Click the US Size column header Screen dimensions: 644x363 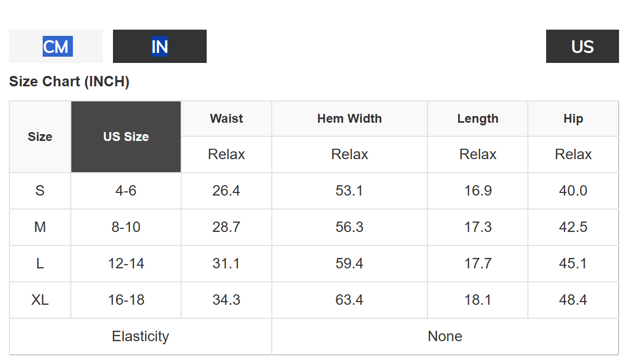[x=126, y=137]
